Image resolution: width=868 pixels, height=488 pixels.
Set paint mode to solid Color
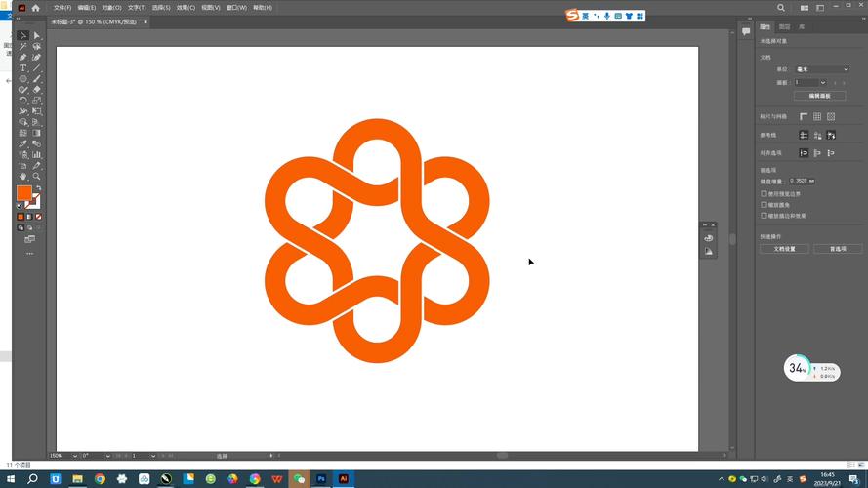click(x=21, y=217)
